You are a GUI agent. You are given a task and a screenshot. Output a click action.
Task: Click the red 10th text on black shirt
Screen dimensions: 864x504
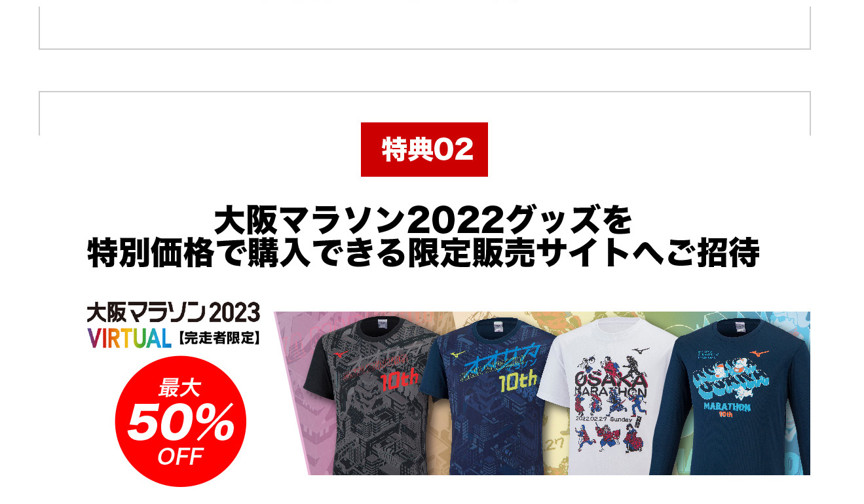click(396, 382)
